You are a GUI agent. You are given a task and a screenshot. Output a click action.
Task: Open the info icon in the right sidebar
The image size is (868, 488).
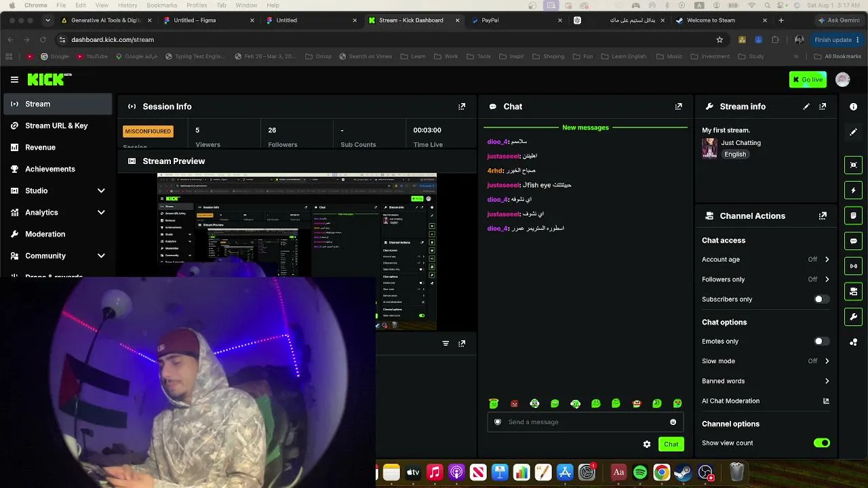[x=853, y=106]
